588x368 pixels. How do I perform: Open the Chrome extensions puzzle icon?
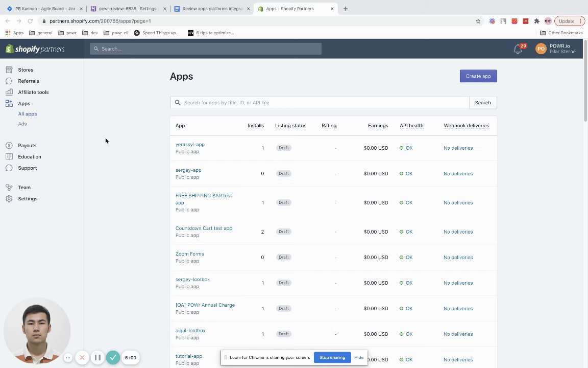pyautogui.click(x=536, y=21)
